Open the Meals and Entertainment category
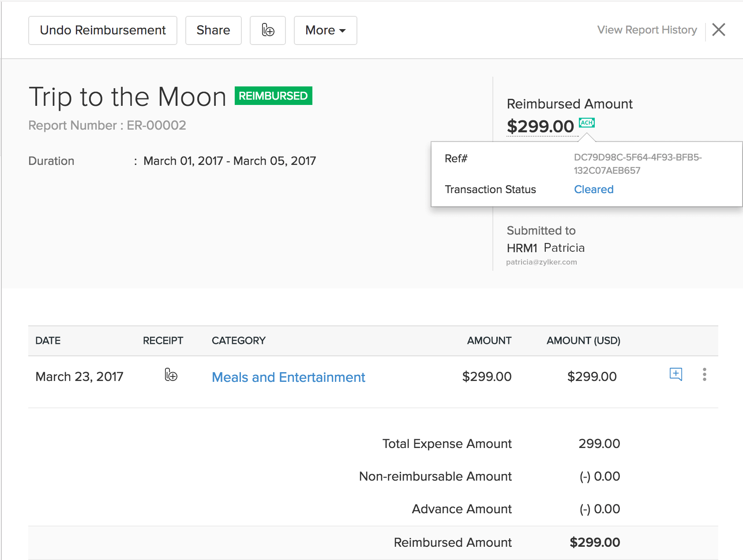 pyautogui.click(x=288, y=377)
